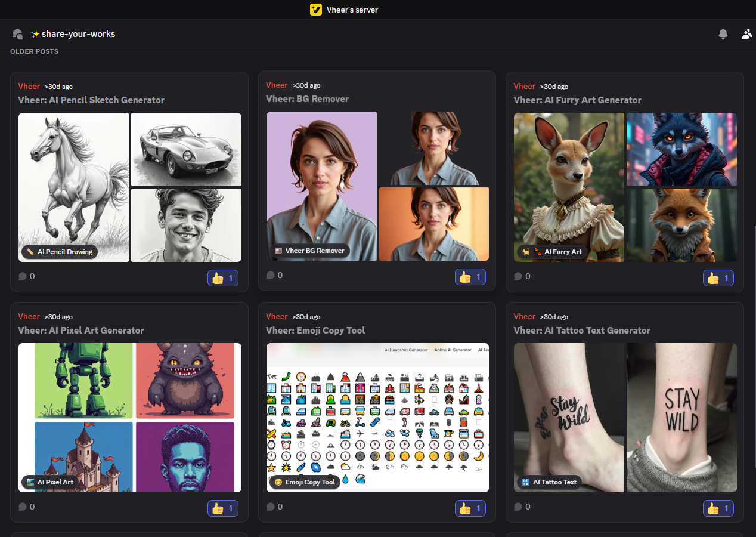View the script-style Stay Wild tattoo photo
Image resolution: width=756 pixels, height=537 pixels.
[x=569, y=418]
